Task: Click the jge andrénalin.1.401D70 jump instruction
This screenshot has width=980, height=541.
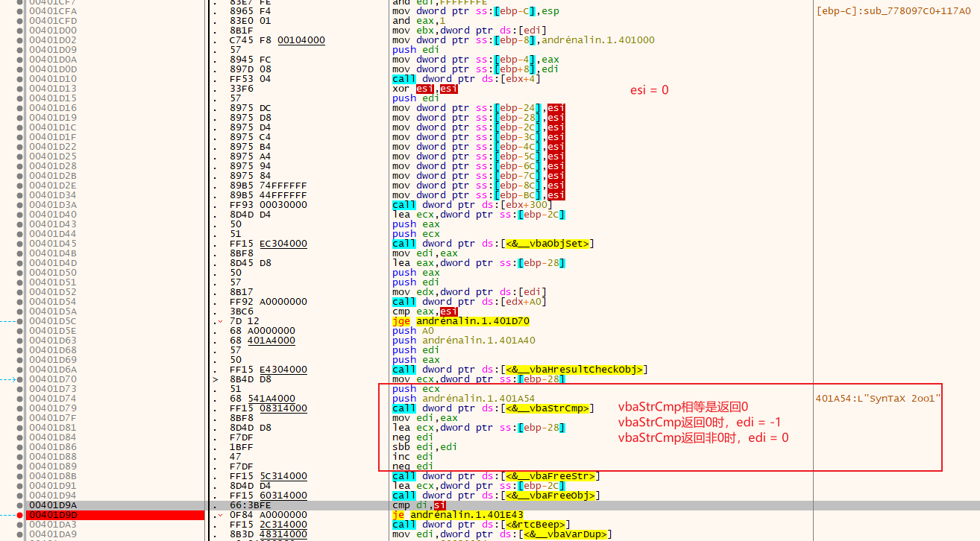Action: [x=460, y=321]
